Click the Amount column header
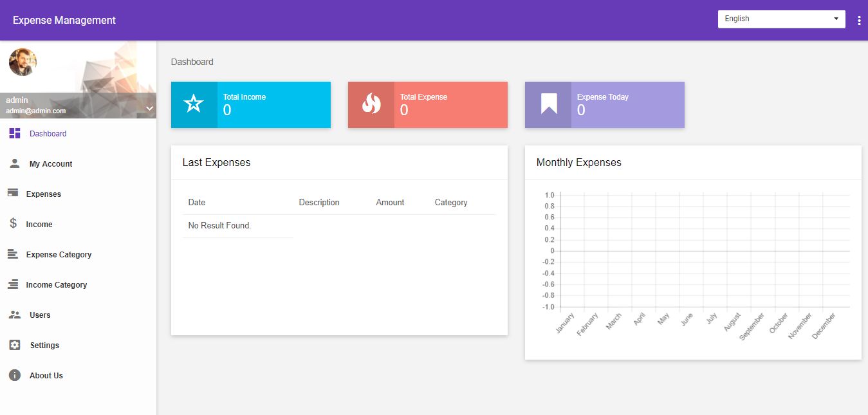The image size is (868, 415). click(390, 202)
